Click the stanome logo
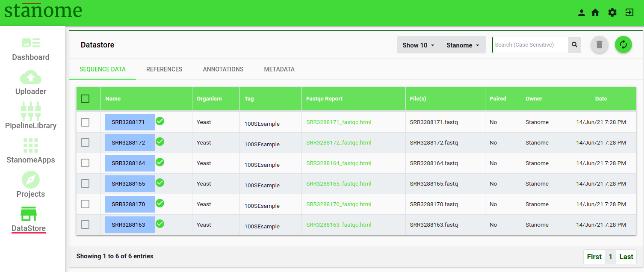Image resolution: width=644 pixels, height=272 pixels. point(43,11)
